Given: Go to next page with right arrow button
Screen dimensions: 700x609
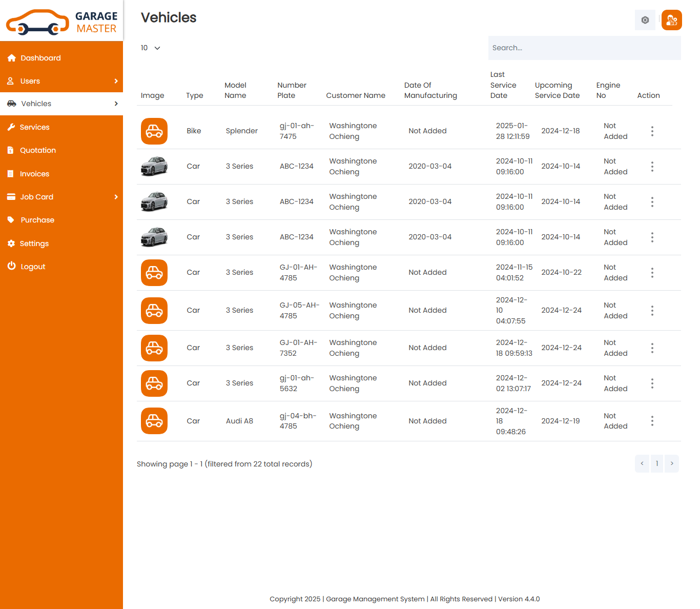Looking at the screenshot, I should (x=671, y=463).
